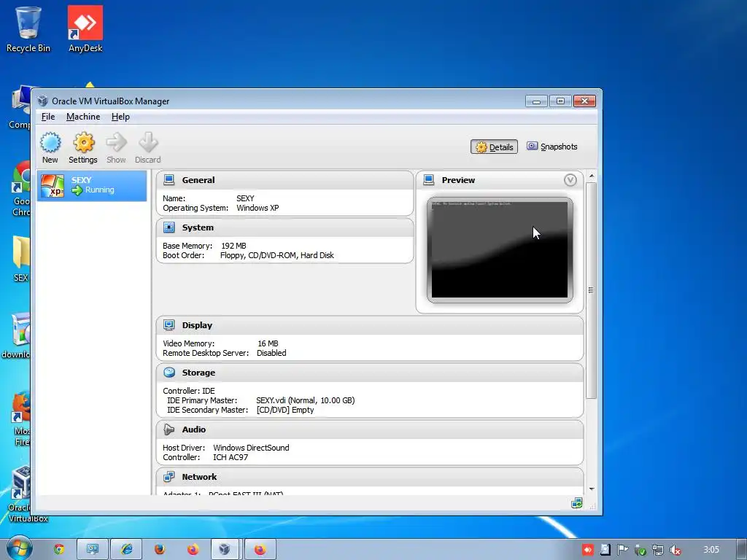Open the System section heading link
Image resolution: width=747 pixels, height=560 pixels.
click(198, 227)
